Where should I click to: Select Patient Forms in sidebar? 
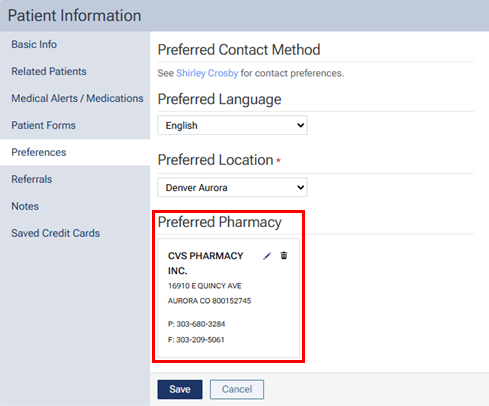pyautogui.click(x=44, y=125)
